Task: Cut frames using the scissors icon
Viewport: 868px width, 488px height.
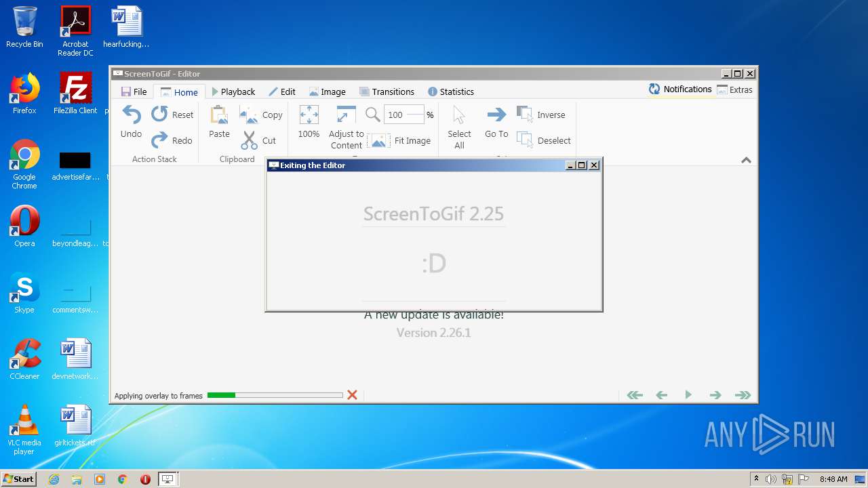Action: point(249,140)
